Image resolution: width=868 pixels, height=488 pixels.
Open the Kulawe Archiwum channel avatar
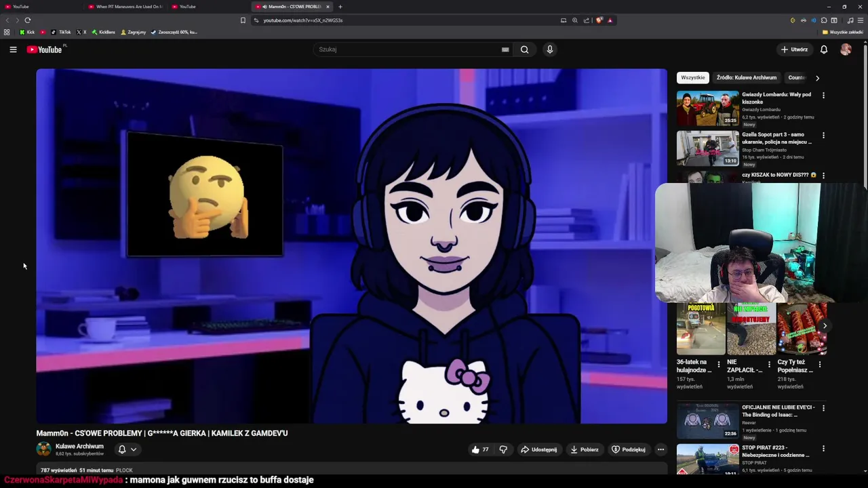click(x=43, y=449)
